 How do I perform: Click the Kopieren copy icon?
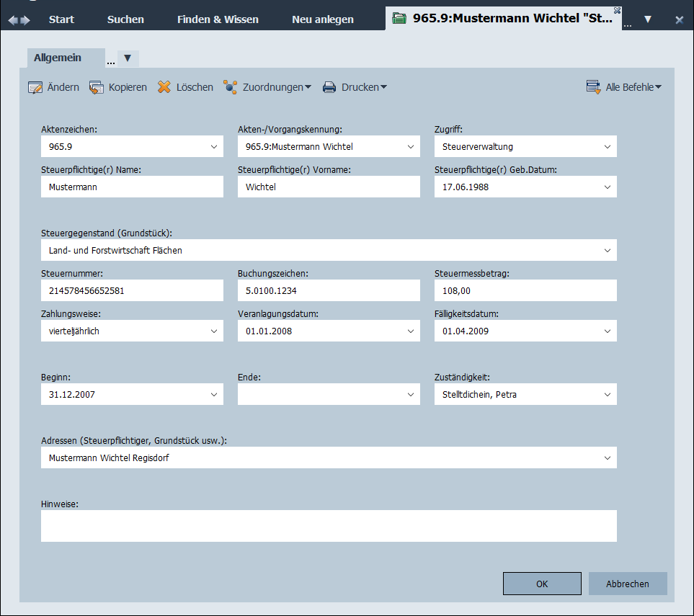coord(97,87)
